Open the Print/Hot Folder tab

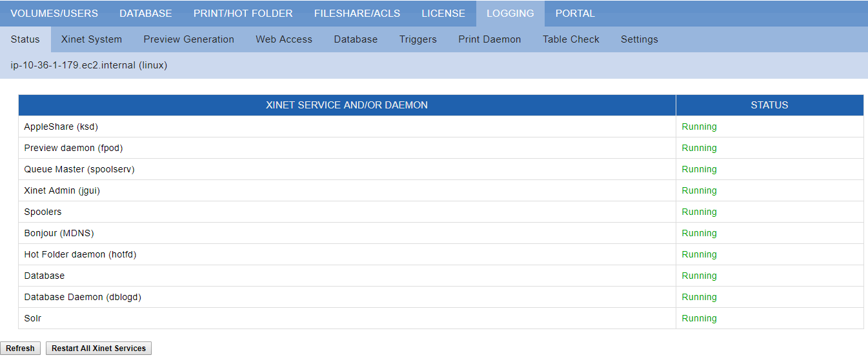(243, 14)
